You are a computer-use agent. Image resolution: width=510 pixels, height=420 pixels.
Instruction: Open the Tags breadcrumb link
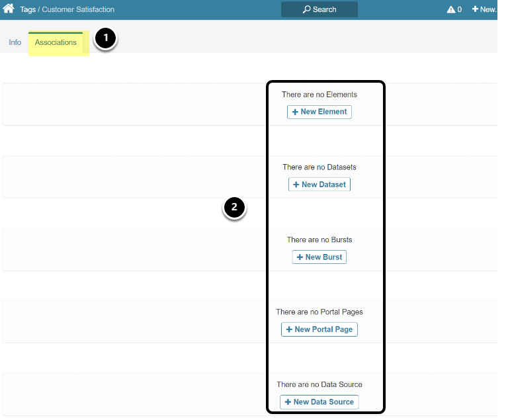click(28, 9)
